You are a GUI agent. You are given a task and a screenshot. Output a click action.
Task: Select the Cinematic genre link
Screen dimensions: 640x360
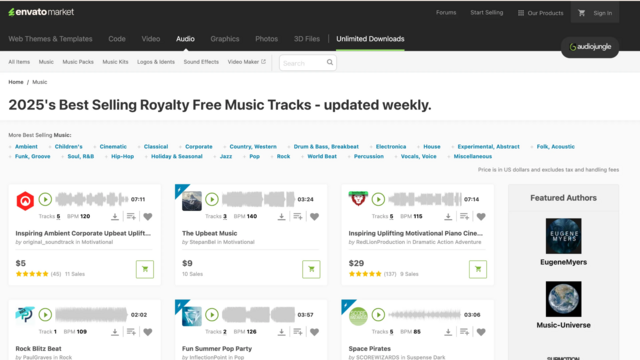click(113, 147)
